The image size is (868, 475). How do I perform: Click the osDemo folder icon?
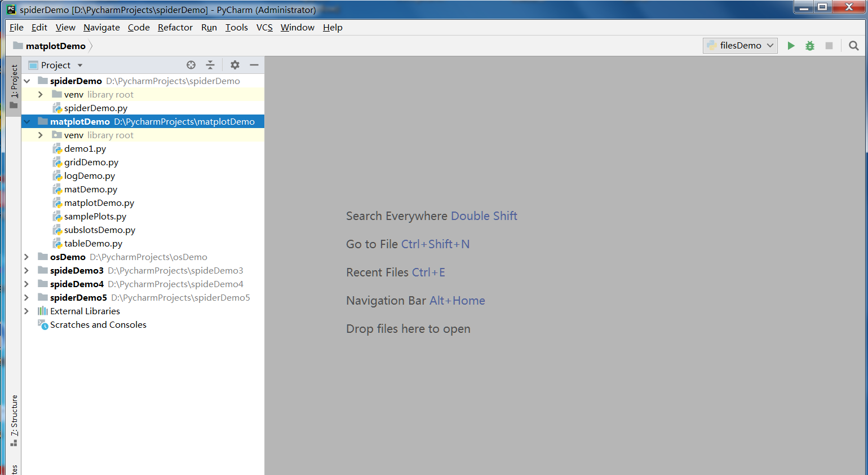click(43, 257)
